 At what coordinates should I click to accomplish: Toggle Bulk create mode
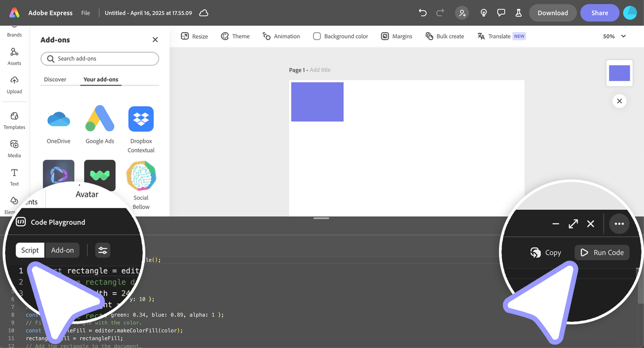click(x=444, y=36)
